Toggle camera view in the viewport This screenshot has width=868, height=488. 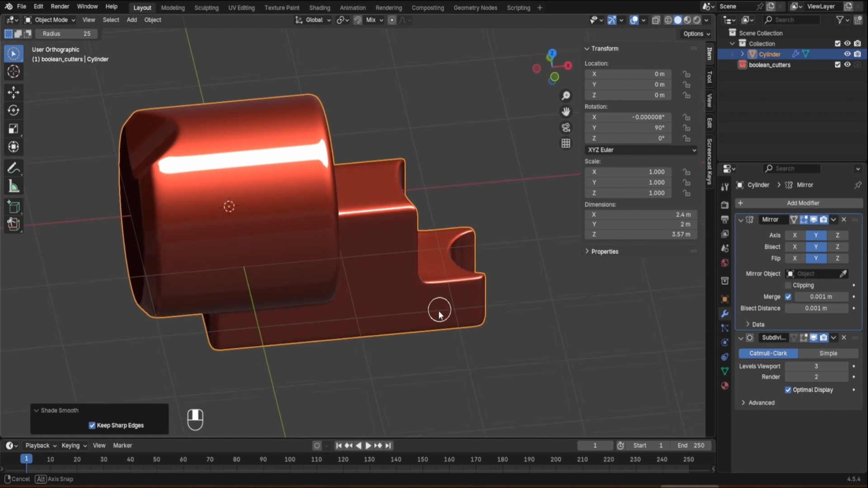(x=566, y=127)
